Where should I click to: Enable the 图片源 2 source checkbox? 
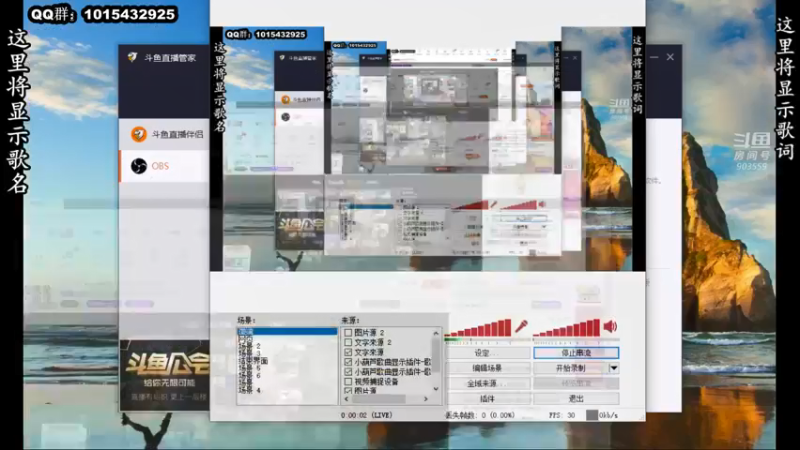pyautogui.click(x=348, y=333)
